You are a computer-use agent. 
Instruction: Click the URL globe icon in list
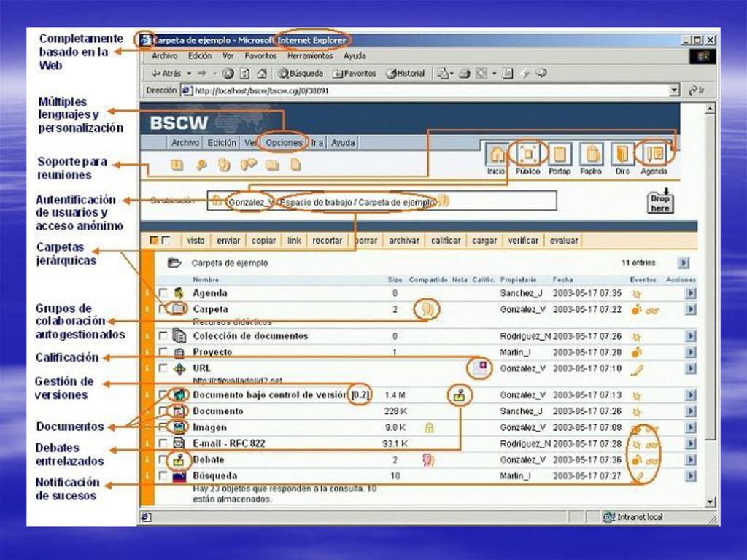pos(179,368)
